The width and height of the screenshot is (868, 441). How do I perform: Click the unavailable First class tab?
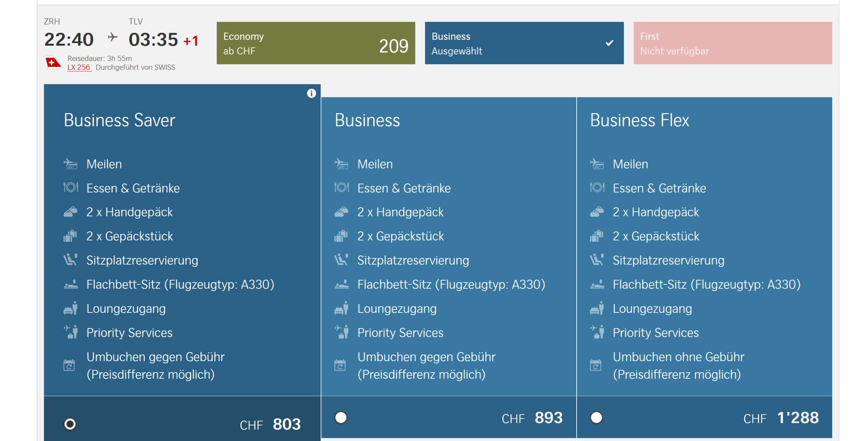pos(732,43)
